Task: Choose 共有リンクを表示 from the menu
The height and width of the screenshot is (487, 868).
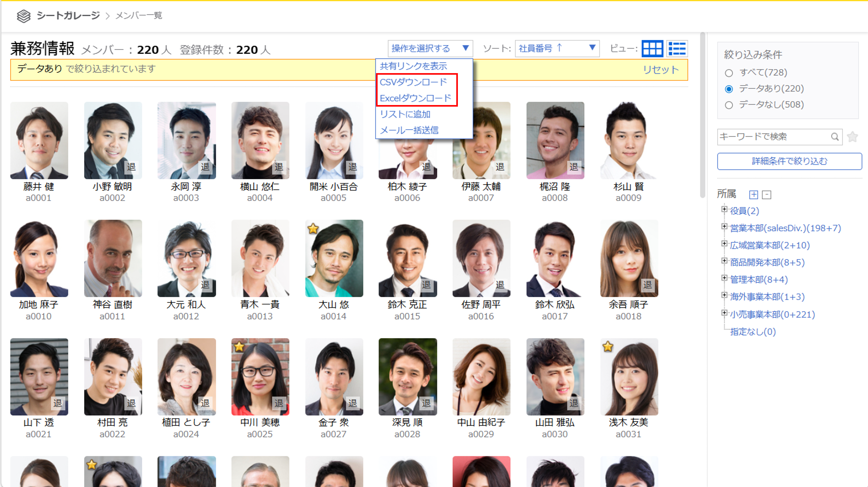Action: [x=413, y=66]
